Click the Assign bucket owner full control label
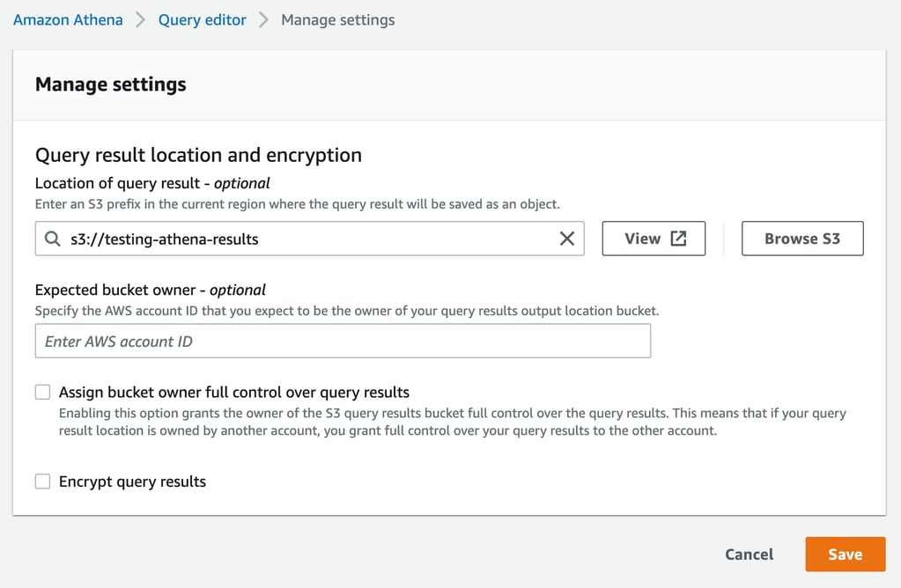This screenshot has width=901, height=588. click(233, 392)
